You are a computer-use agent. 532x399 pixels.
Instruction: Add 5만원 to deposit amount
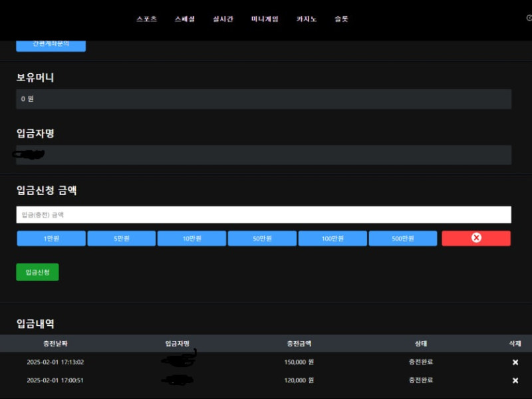(122, 238)
